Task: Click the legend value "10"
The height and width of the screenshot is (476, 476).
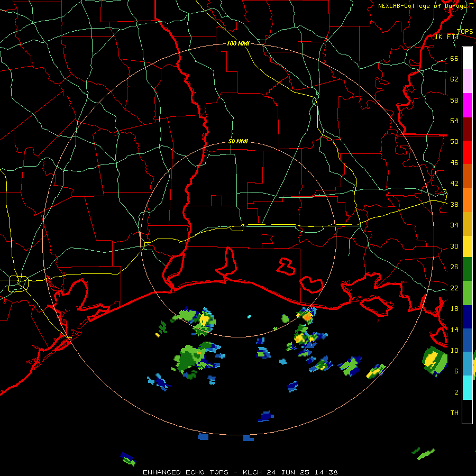Action: 454,350
